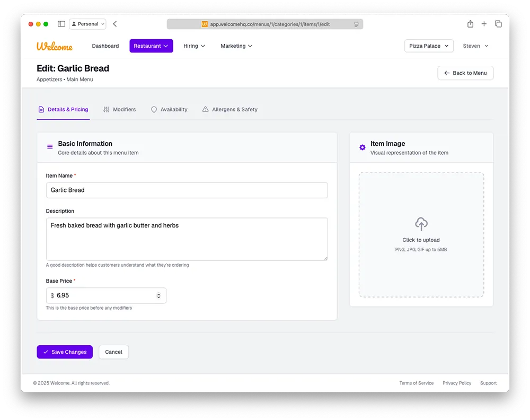Open the Allergens & Safety tab
This screenshot has width=530, height=420.
click(229, 110)
